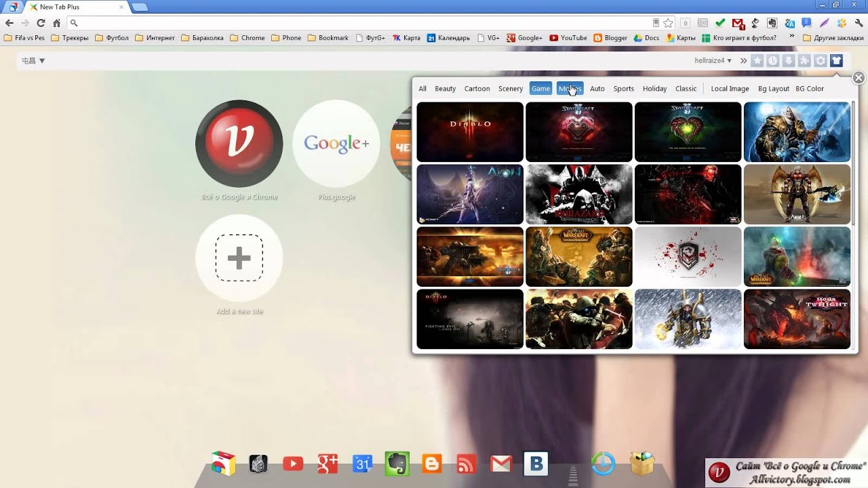Choose the Aion purple wallpaper thumbnail
868x488 pixels.
tap(470, 195)
